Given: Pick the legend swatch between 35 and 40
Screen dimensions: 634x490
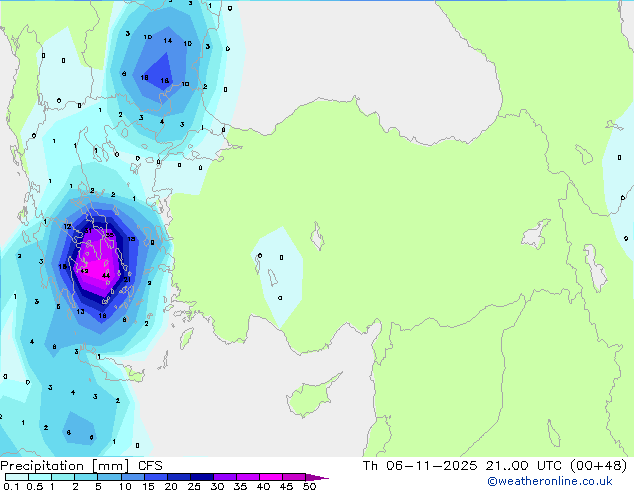Looking at the screenshot, I should pyautogui.click(x=248, y=477).
